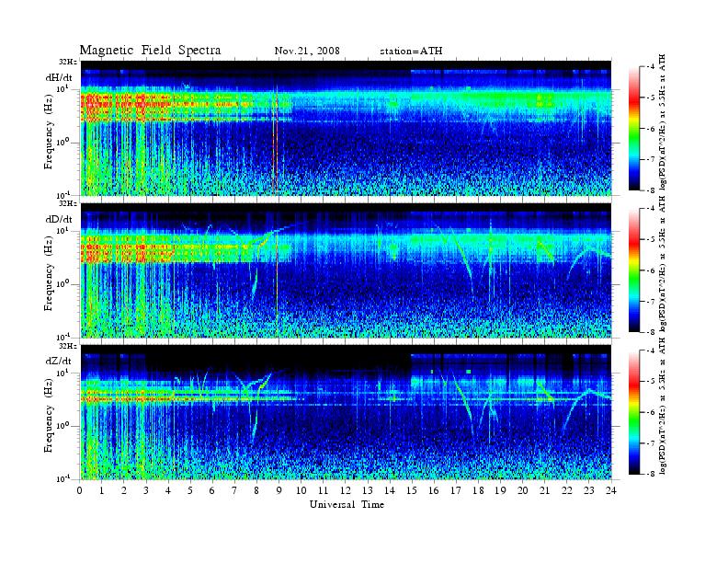Image resolution: width=728 pixels, height=563 pixels.
Task: Click hour tick label '9' on time axis
Action: coord(279,490)
